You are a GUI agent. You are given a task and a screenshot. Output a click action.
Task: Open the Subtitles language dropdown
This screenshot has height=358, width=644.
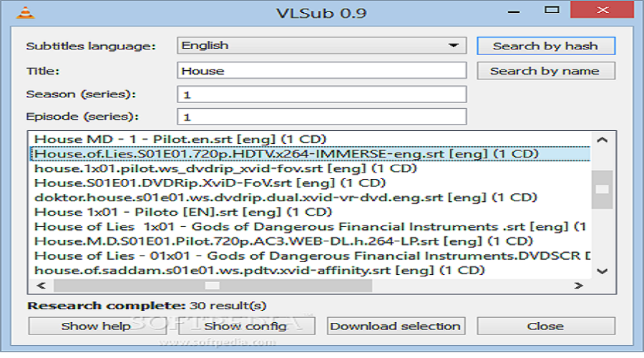click(321, 46)
